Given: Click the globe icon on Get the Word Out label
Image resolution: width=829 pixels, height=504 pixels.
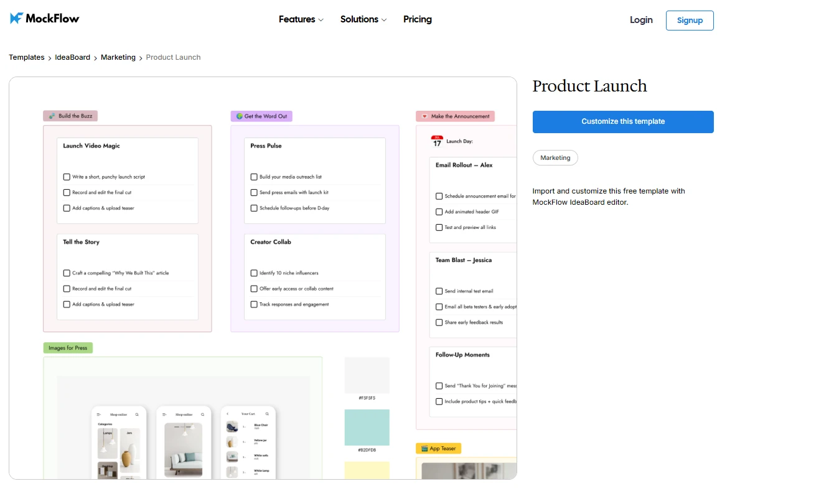Looking at the screenshot, I should pyautogui.click(x=240, y=116).
